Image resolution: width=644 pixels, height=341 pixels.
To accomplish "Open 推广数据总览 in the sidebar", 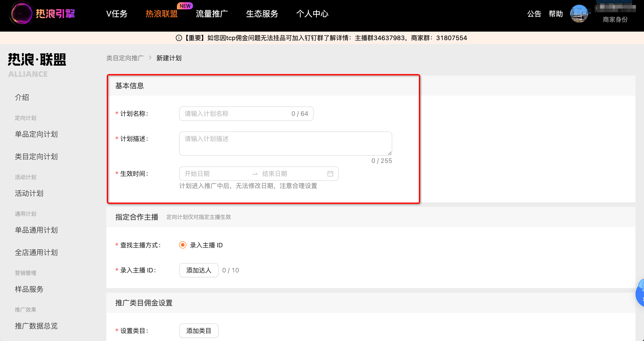I will point(36,326).
